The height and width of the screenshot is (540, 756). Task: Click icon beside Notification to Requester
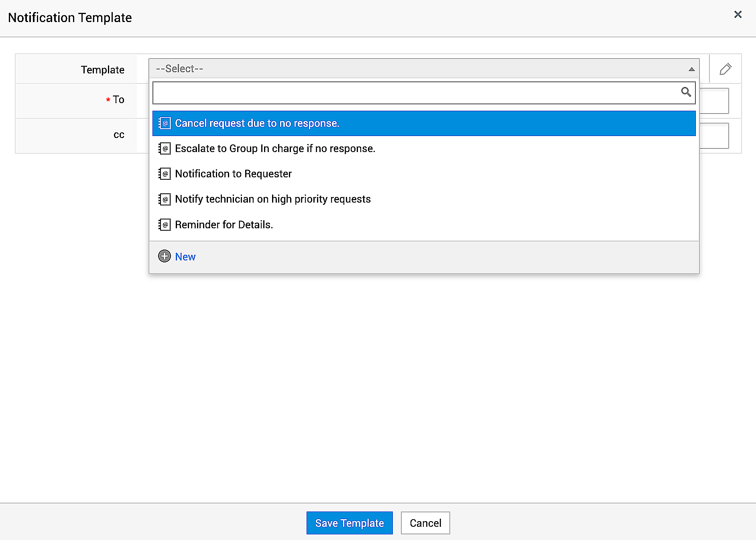[165, 174]
